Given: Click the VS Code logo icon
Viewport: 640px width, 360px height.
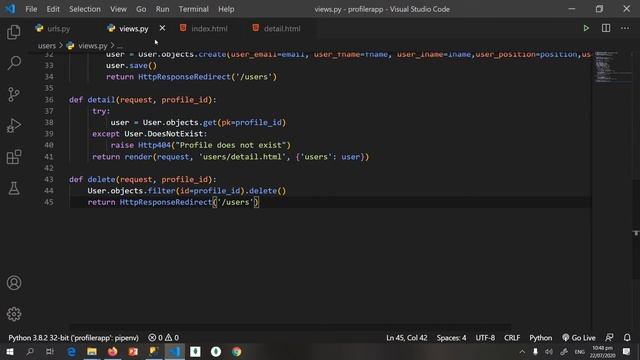Looking at the screenshot, I should click(x=10, y=9).
